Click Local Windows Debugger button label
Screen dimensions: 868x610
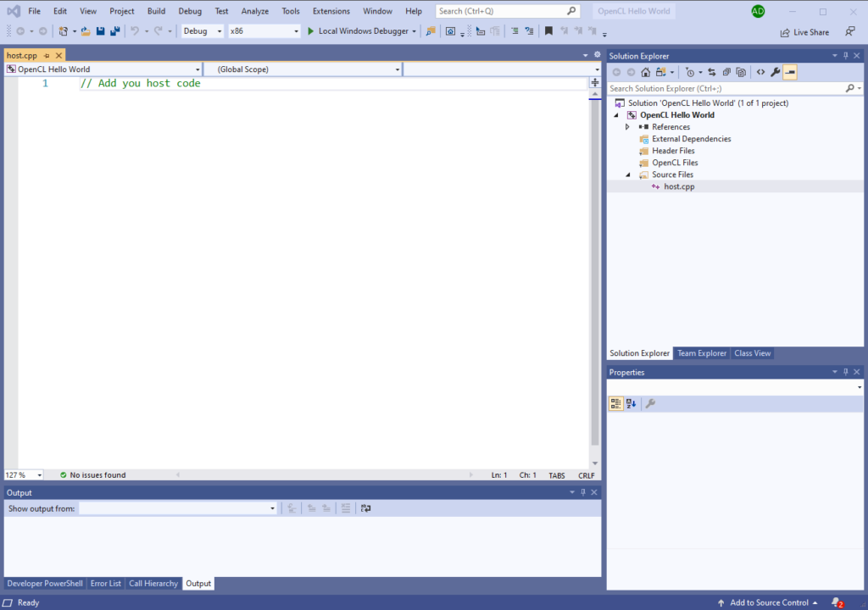363,31
